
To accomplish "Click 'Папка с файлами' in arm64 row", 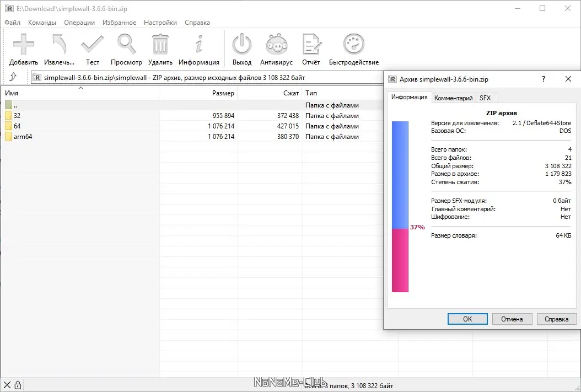I will click(x=332, y=136).
